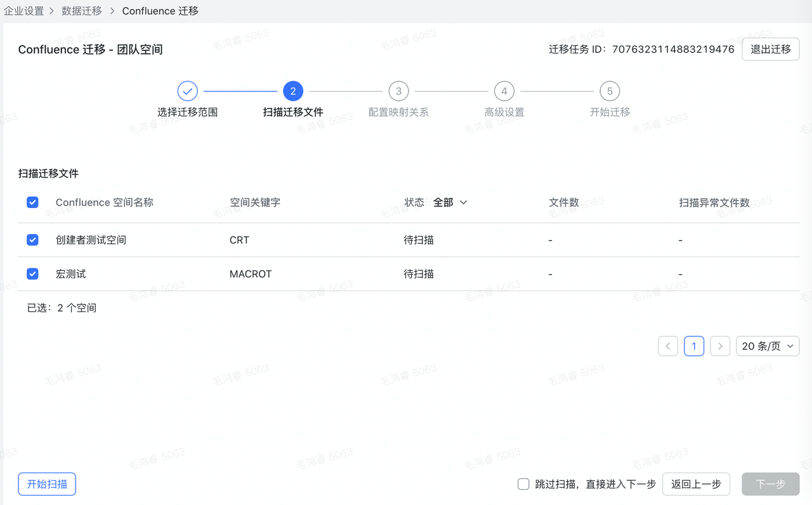Click the migration task ID number

[673, 49]
